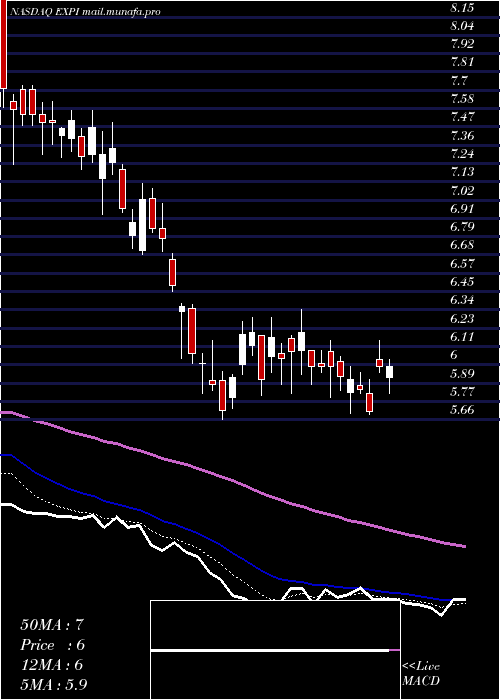500x700 pixels.
Task: Click the 5.66 price axis label
Action: point(462,410)
